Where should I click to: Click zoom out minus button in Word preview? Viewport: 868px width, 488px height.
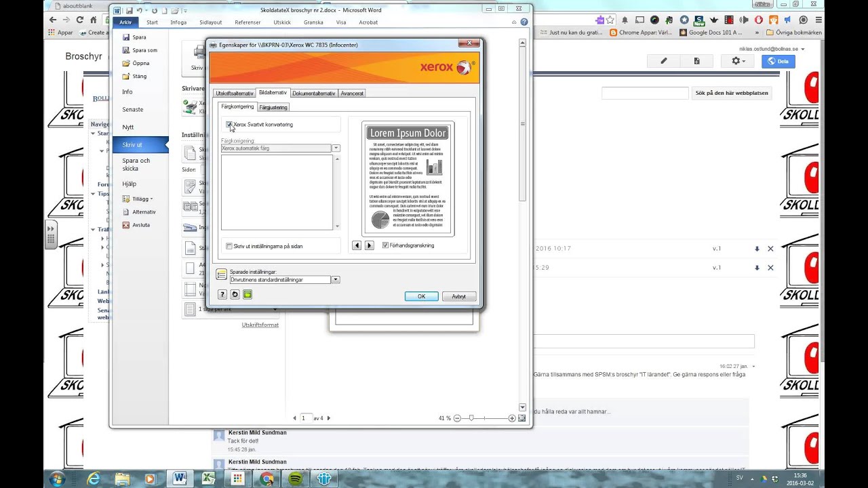[458, 418]
